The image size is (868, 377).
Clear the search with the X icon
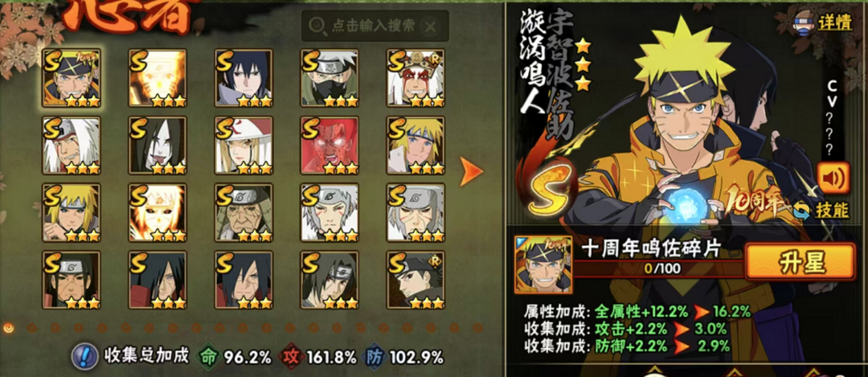click(430, 26)
